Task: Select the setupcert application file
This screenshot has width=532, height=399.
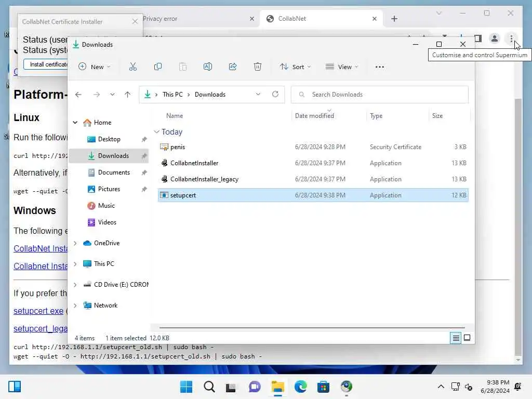Action: [x=313, y=195]
